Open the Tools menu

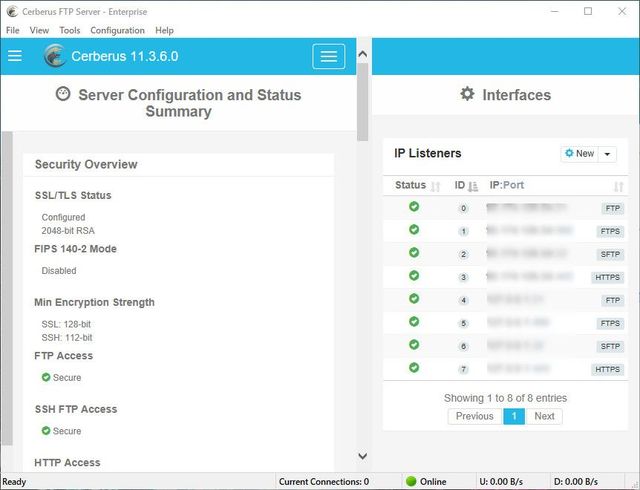click(x=69, y=31)
